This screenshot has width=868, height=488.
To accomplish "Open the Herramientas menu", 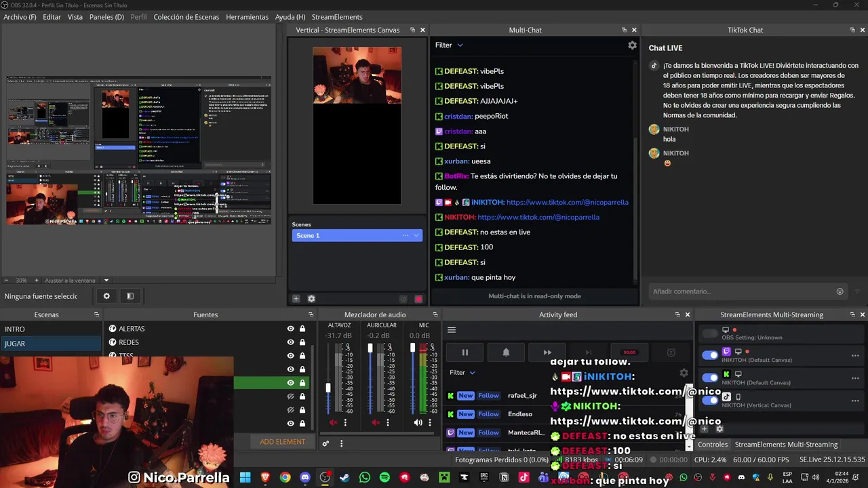I will tap(247, 17).
